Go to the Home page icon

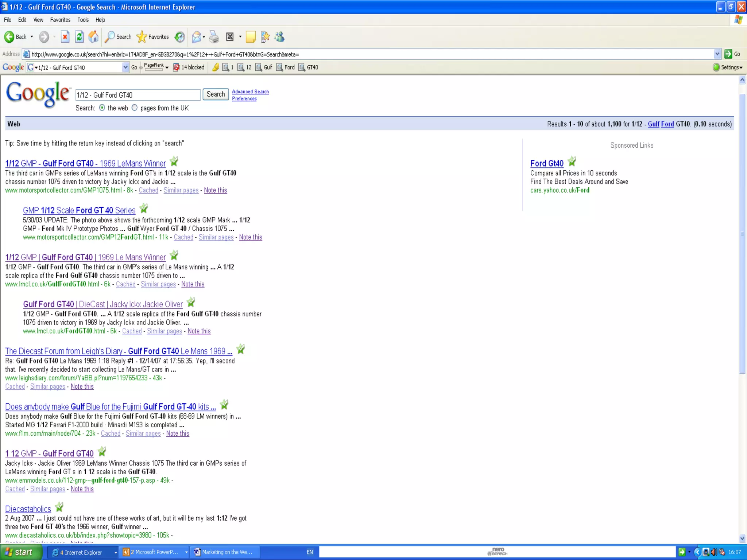[x=93, y=37]
